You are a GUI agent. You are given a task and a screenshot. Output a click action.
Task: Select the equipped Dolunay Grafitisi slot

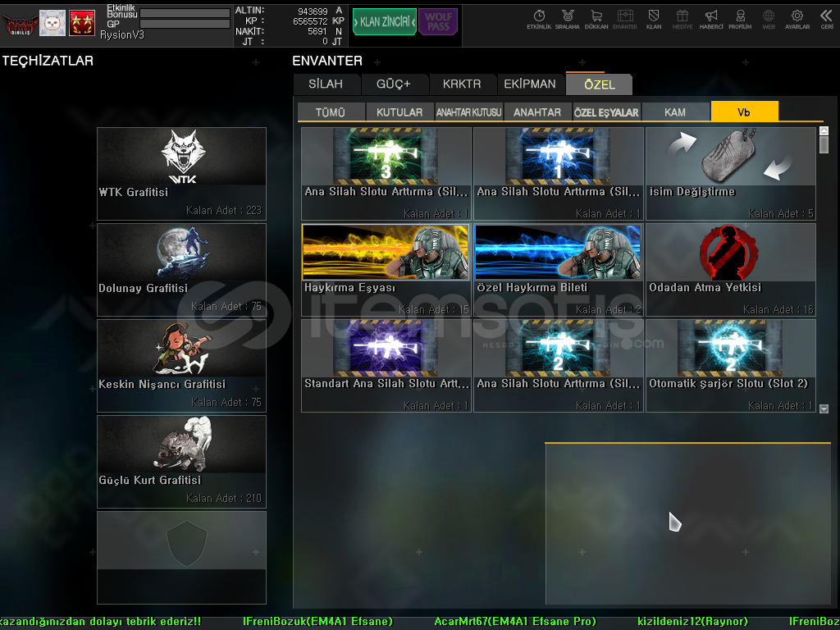181,269
